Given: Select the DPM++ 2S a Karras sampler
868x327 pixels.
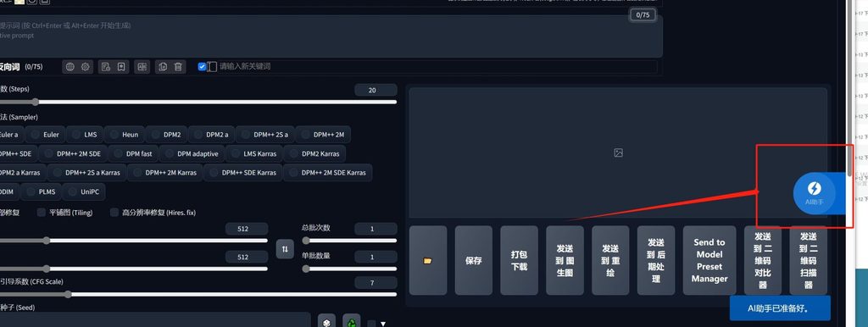Looking at the screenshot, I should [x=86, y=173].
